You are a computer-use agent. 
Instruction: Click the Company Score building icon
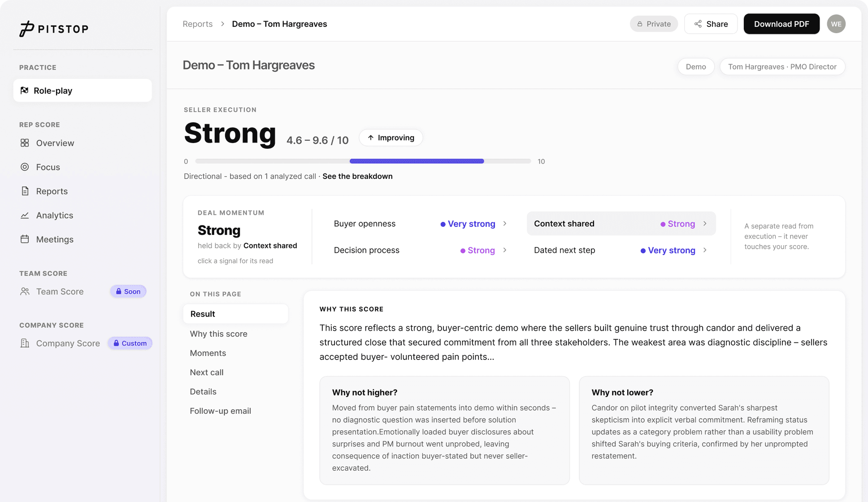click(x=25, y=343)
